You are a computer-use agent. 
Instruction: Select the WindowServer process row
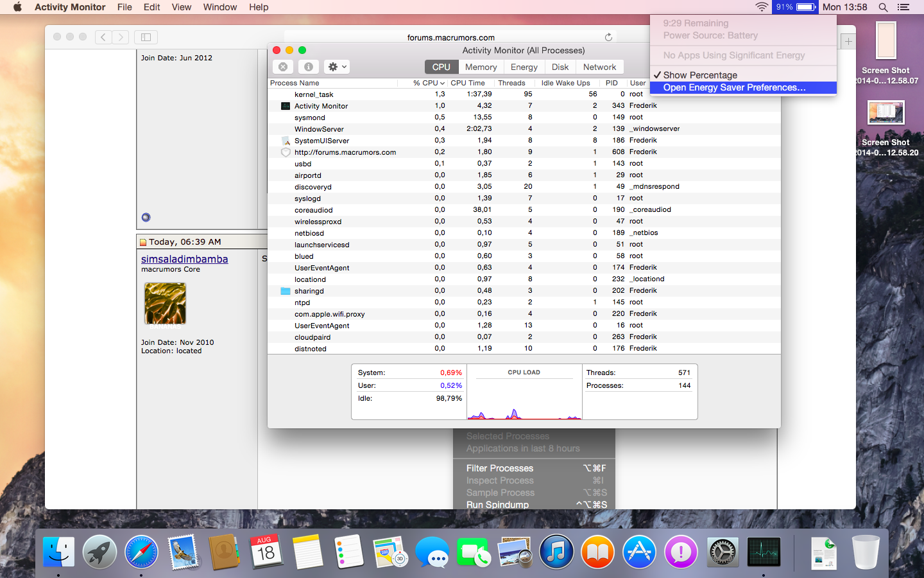click(524, 129)
